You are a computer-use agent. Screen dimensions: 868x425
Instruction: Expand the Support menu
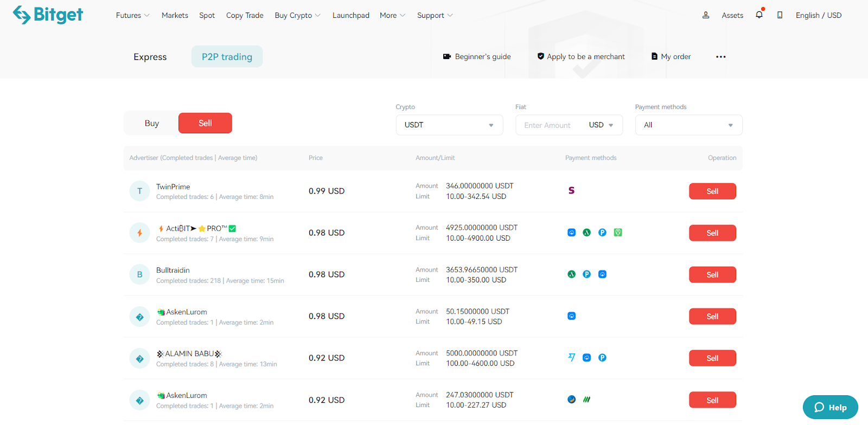point(435,15)
